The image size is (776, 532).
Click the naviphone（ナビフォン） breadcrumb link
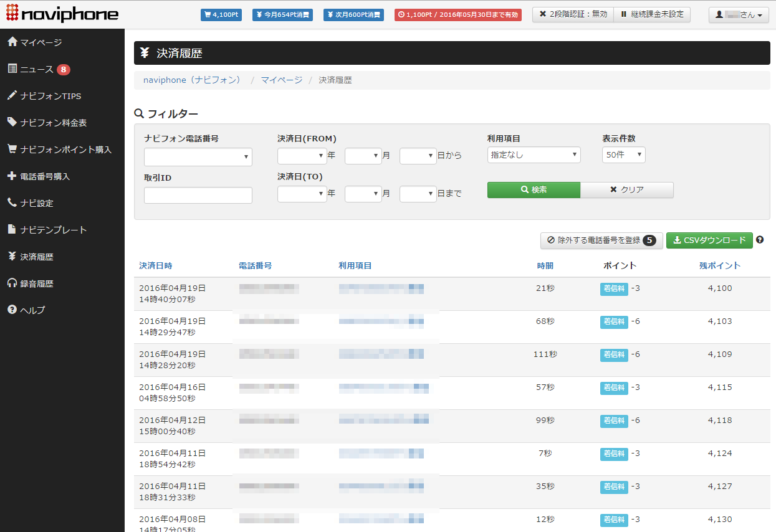point(192,80)
